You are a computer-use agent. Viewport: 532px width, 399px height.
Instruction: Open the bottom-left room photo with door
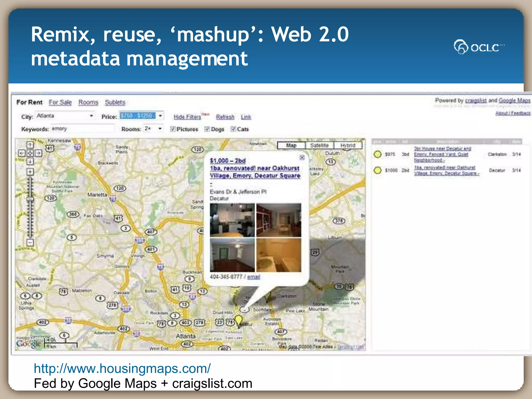232,255
